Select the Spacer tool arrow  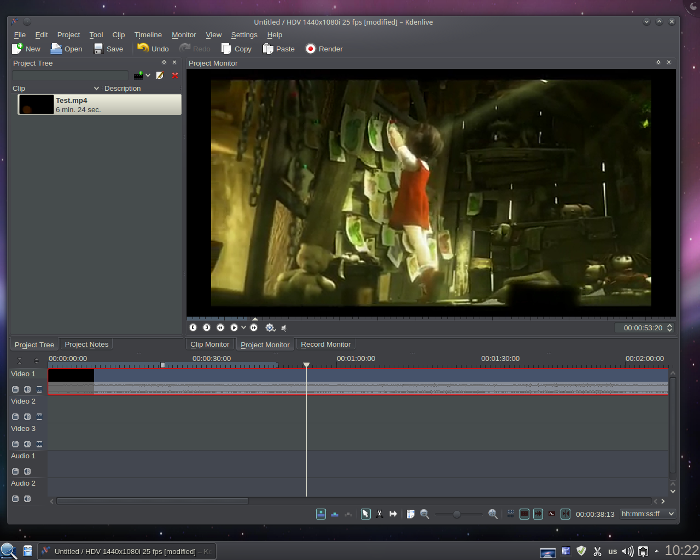pos(393,514)
